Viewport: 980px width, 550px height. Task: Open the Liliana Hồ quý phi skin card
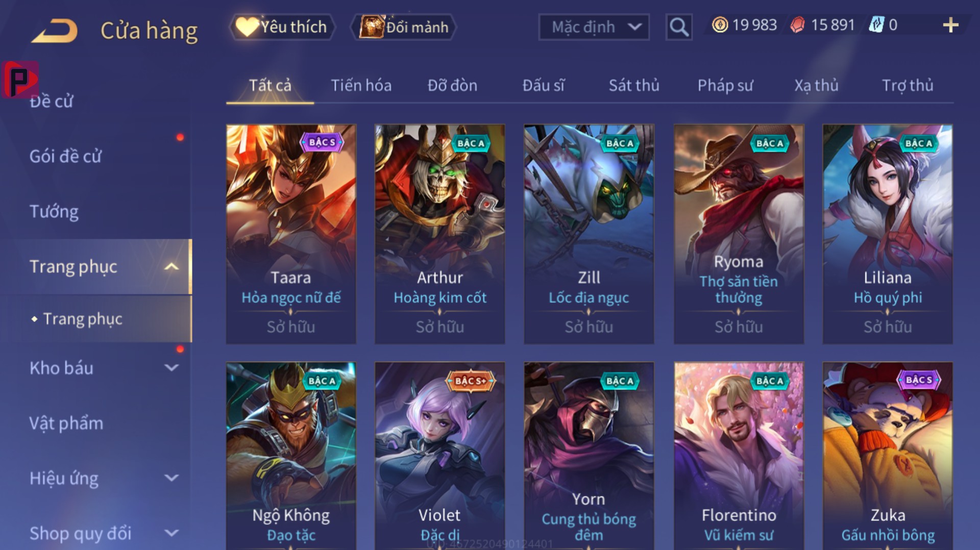pyautogui.click(x=888, y=234)
